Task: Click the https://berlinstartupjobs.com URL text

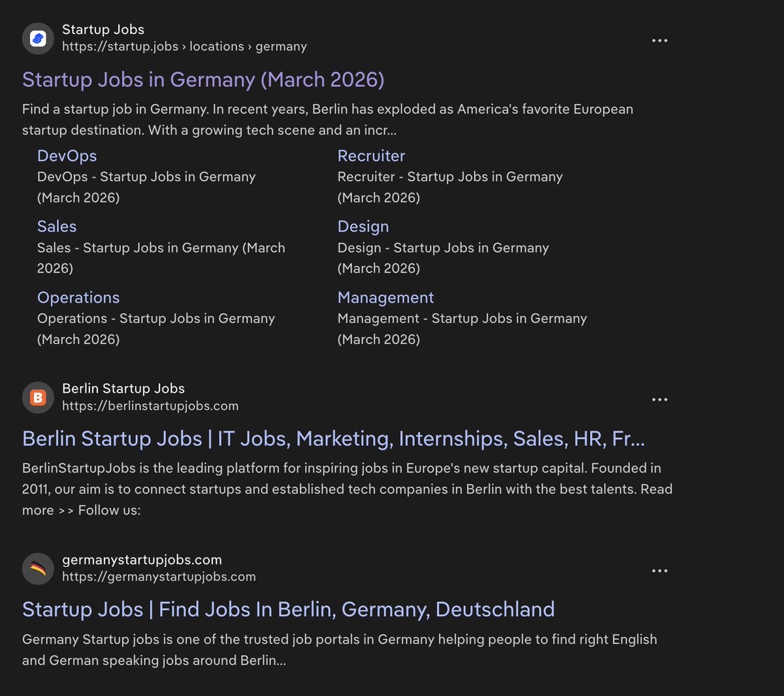Action: click(x=150, y=405)
